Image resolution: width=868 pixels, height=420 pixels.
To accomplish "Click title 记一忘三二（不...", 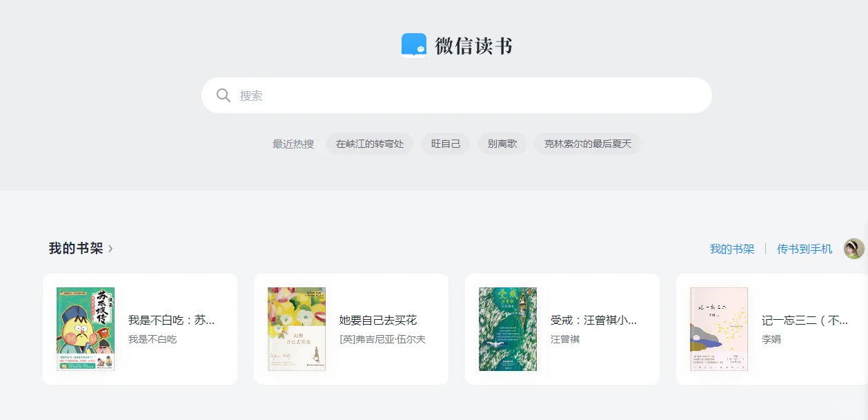I will click(x=805, y=321).
